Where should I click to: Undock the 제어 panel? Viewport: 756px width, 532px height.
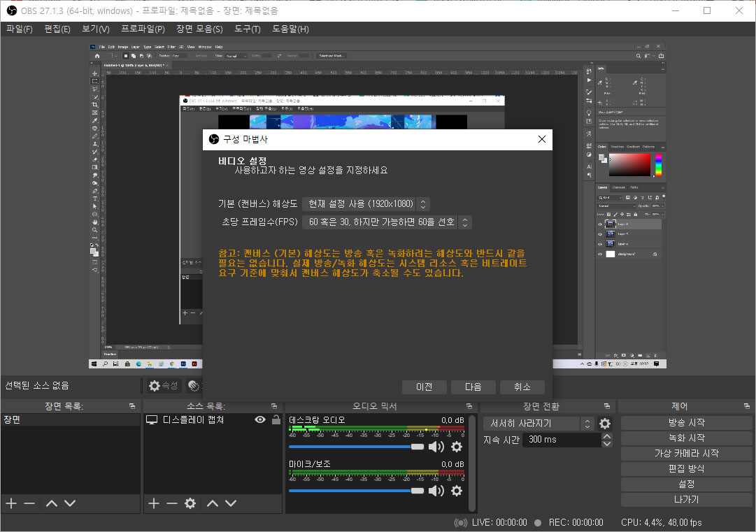pyautogui.click(x=746, y=406)
